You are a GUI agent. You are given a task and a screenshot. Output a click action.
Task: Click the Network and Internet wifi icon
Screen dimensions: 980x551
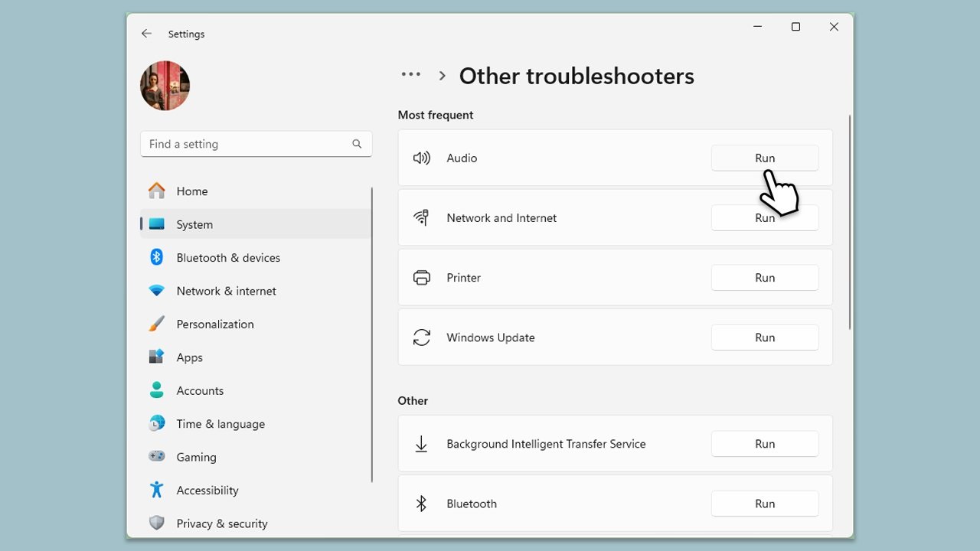click(421, 218)
